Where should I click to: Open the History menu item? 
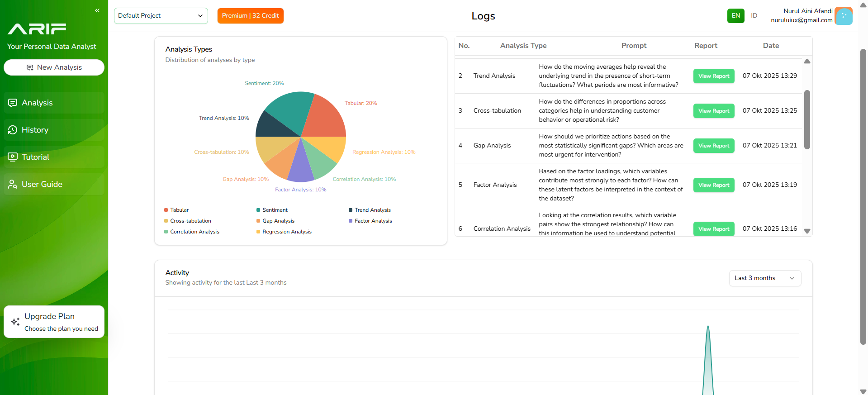(x=54, y=130)
